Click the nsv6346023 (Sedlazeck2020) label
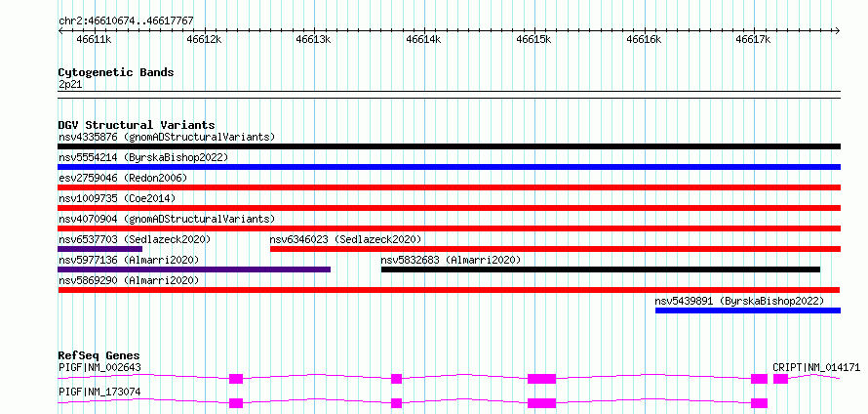The image size is (868, 414). tap(346, 239)
